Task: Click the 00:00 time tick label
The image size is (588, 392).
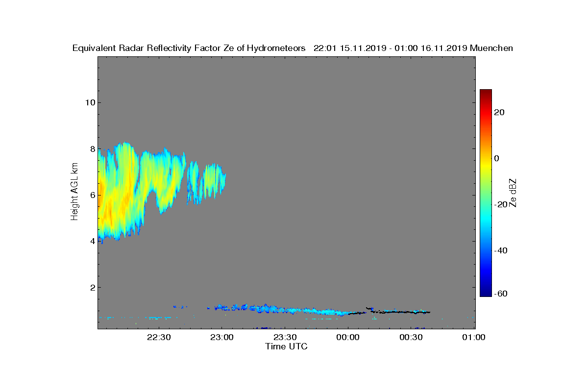Action: (x=348, y=337)
